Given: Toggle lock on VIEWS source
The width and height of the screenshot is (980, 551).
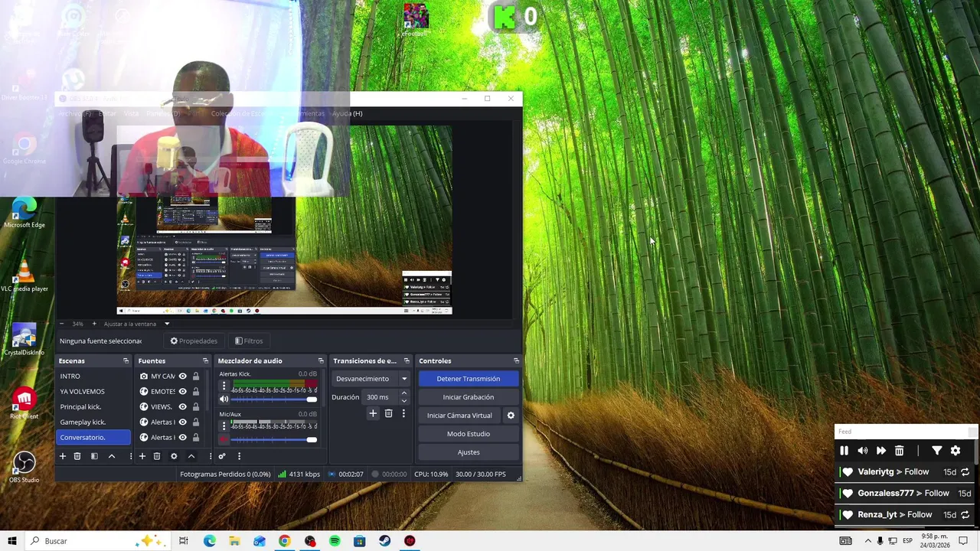Looking at the screenshot, I should coord(196,407).
